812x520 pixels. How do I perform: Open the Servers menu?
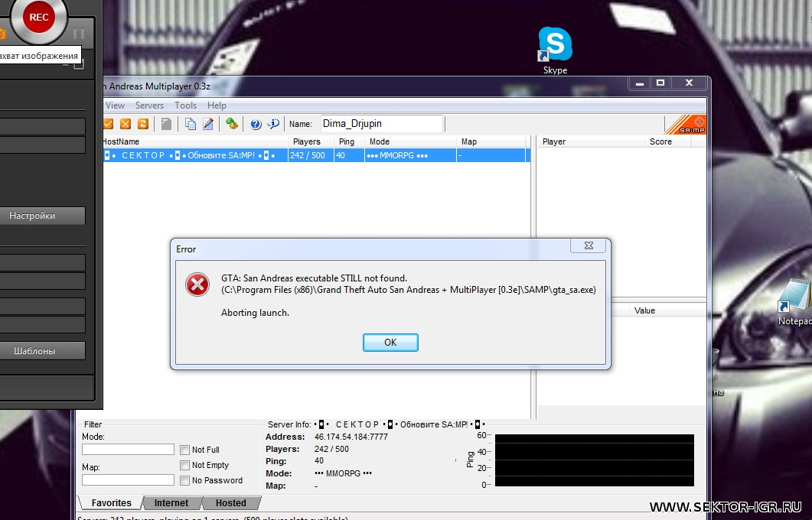pyautogui.click(x=150, y=106)
